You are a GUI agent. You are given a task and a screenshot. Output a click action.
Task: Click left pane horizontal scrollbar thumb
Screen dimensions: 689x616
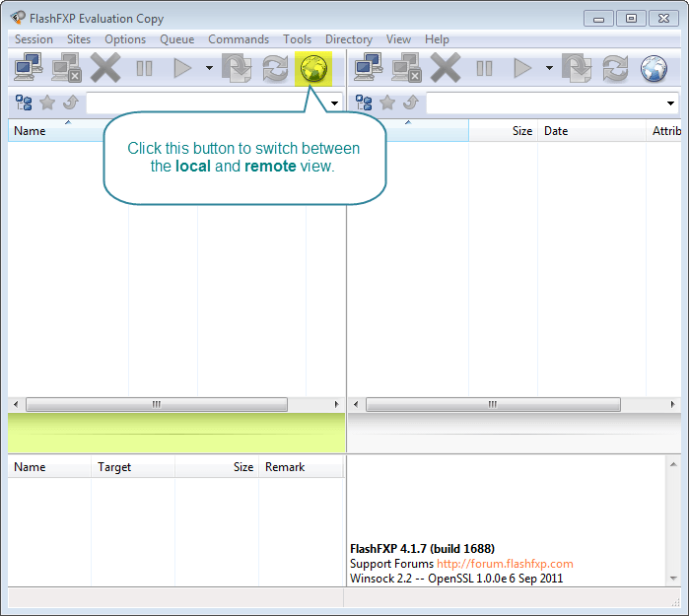pos(157,404)
